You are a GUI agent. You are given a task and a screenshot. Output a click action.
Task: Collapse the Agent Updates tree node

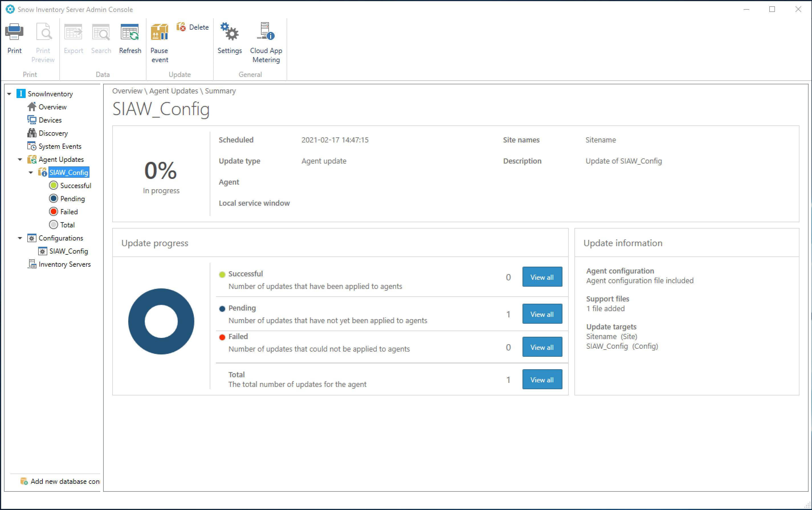pyautogui.click(x=20, y=160)
